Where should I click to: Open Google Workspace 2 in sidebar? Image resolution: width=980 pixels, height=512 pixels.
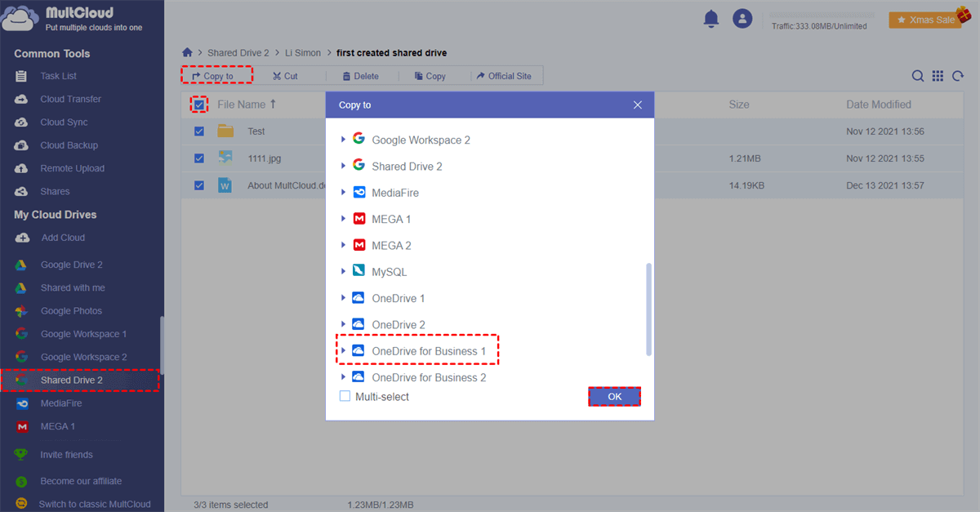(83, 357)
